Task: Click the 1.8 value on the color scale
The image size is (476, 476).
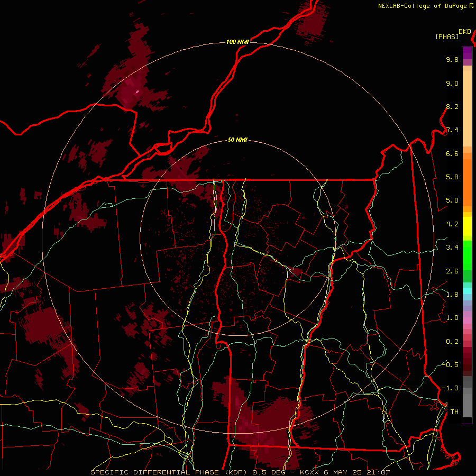Action: click(x=452, y=295)
